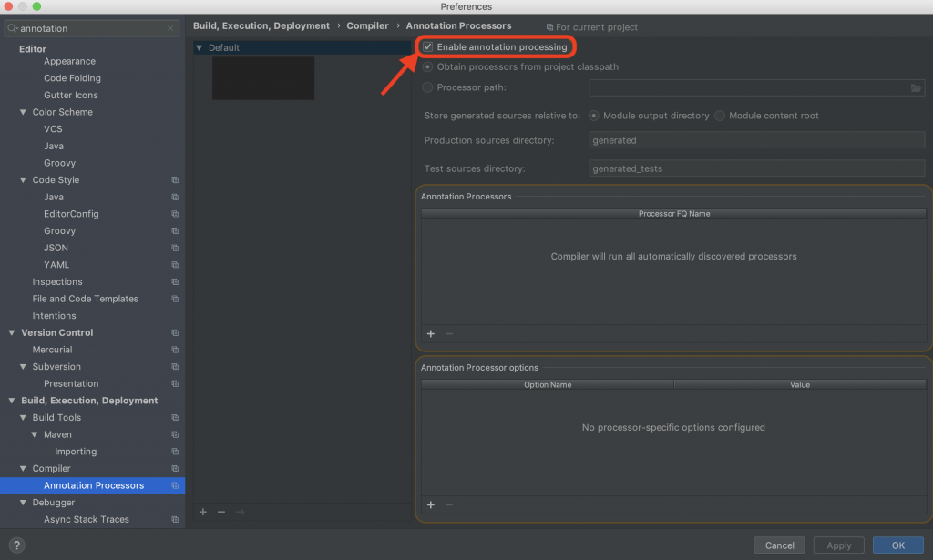Apply the current settings changes
Screen dimensions: 933x560
point(838,545)
